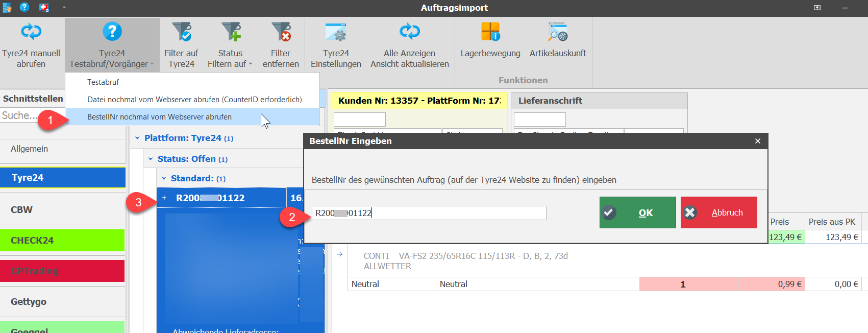
Task: Click window restore icon in title bar
Action: click(x=817, y=8)
